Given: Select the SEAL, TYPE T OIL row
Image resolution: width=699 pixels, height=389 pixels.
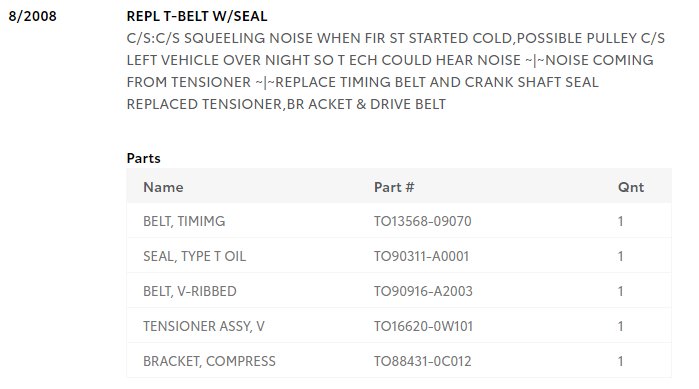Looking at the screenshot, I should point(399,256).
